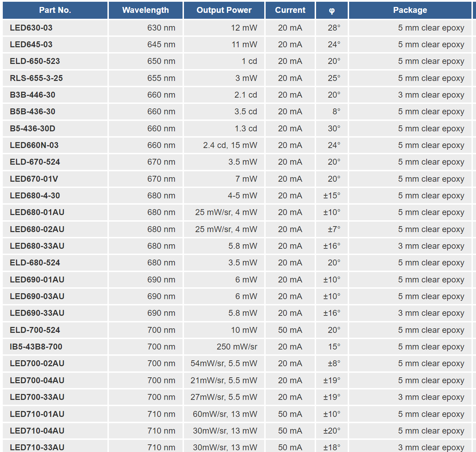Viewport: 476px width, 452px height.
Task: Click the Output Power column header
Action: tap(224, 10)
